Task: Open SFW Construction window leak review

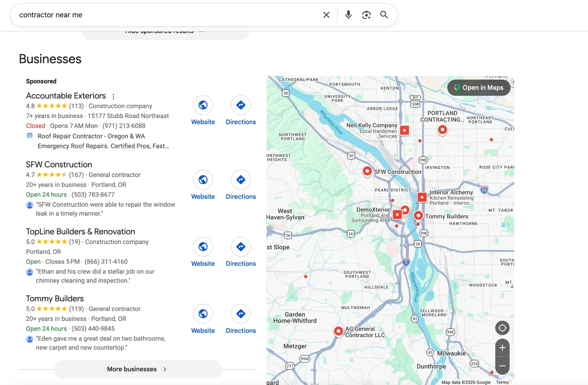Action: tap(105, 209)
